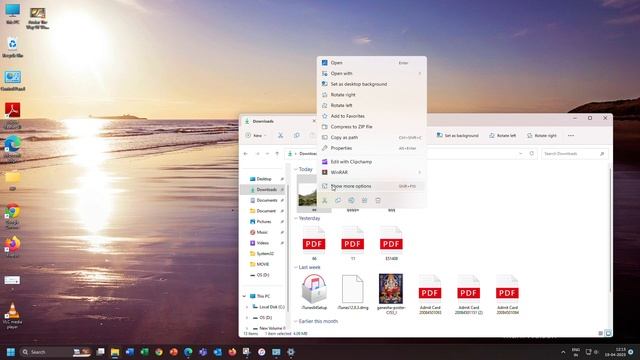Choose Edit with Clipchamp

(371, 162)
